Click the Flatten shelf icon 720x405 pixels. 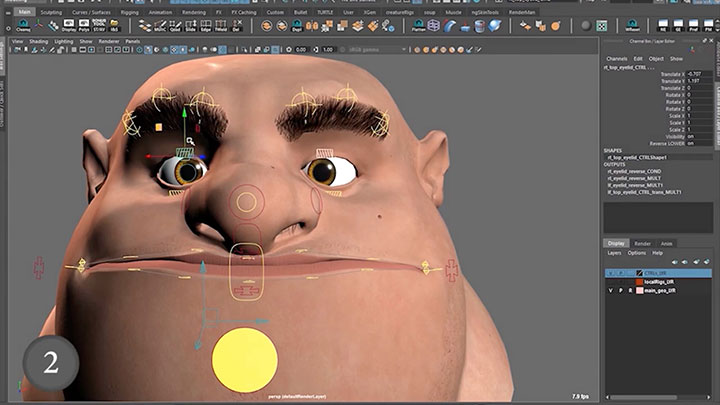click(x=418, y=25)
